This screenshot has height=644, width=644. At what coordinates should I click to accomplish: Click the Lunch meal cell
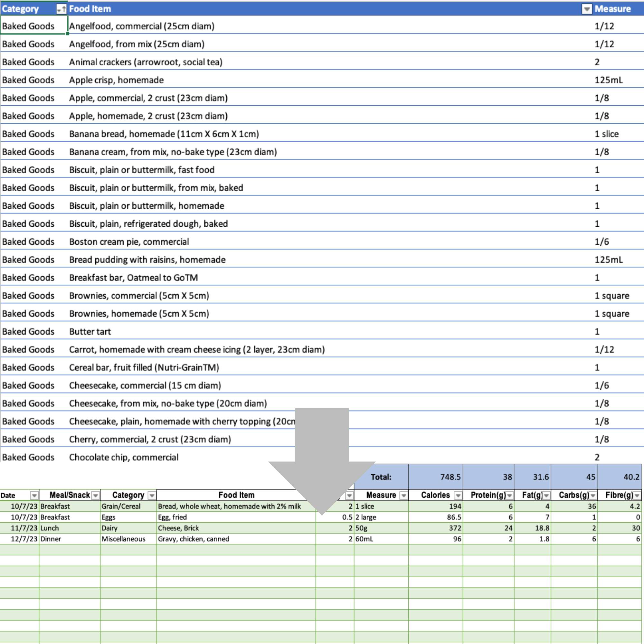[70, 528]
